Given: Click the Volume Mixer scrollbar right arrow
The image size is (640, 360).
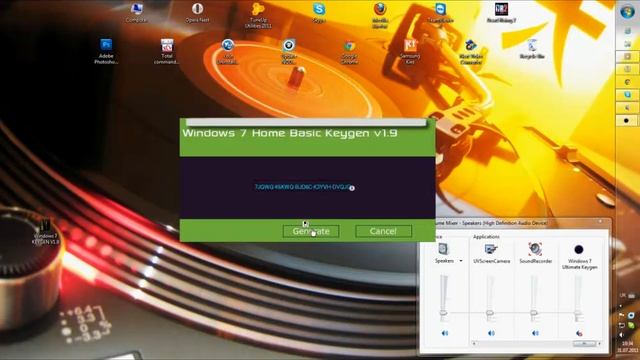Looking at the screenshot, I should click(x=599, y=344).
